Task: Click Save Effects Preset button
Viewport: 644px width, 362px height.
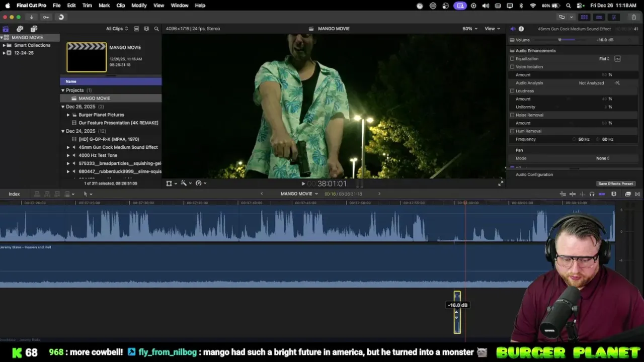Action: point(615,184)
